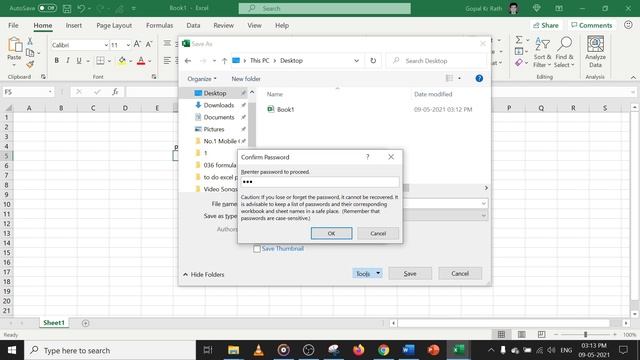Click the Insert Function fx icon

point(115,92)
